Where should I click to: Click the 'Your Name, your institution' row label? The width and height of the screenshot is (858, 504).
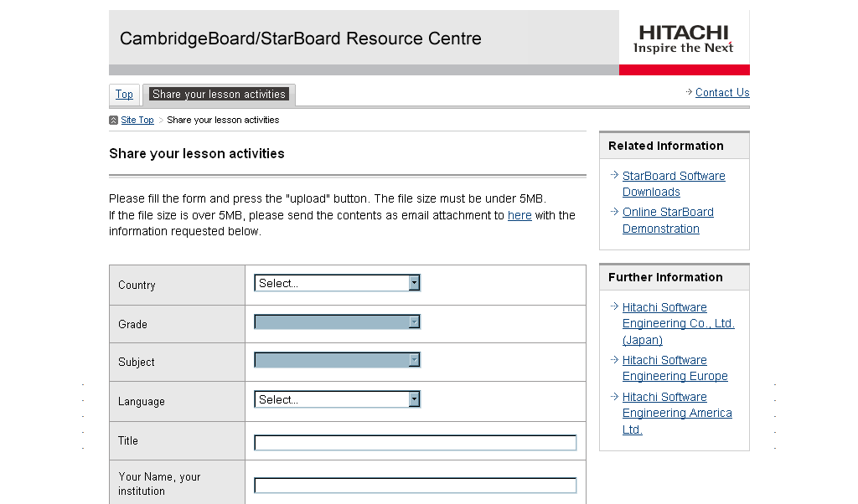159,484
